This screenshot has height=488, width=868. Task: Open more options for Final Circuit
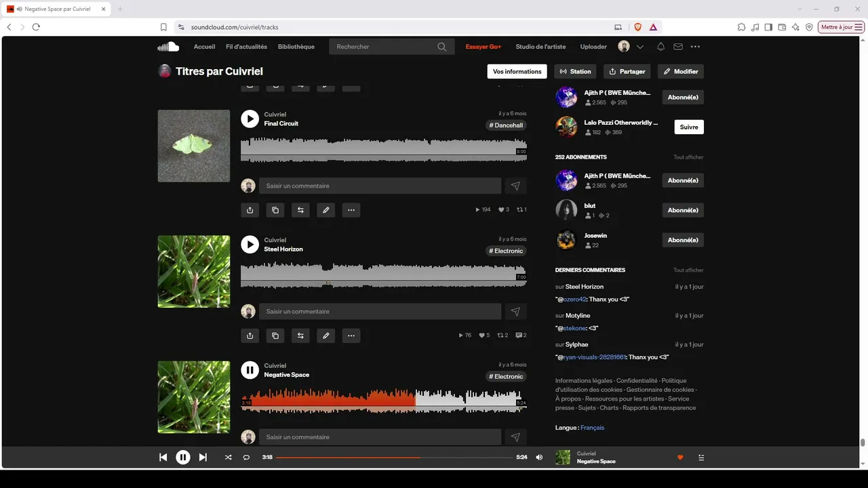pyautogui.click(x=351, y=210)
